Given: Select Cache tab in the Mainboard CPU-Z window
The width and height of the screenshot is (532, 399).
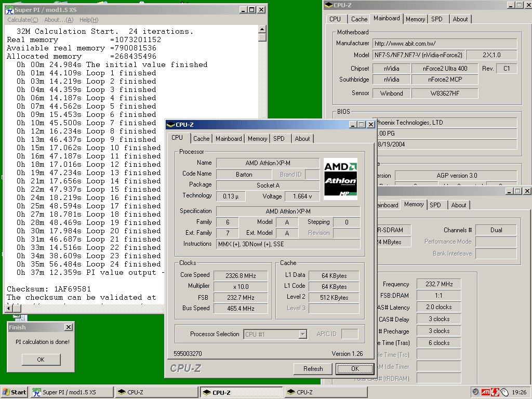Looking at the screenshot, I should [x=359, y=19].
